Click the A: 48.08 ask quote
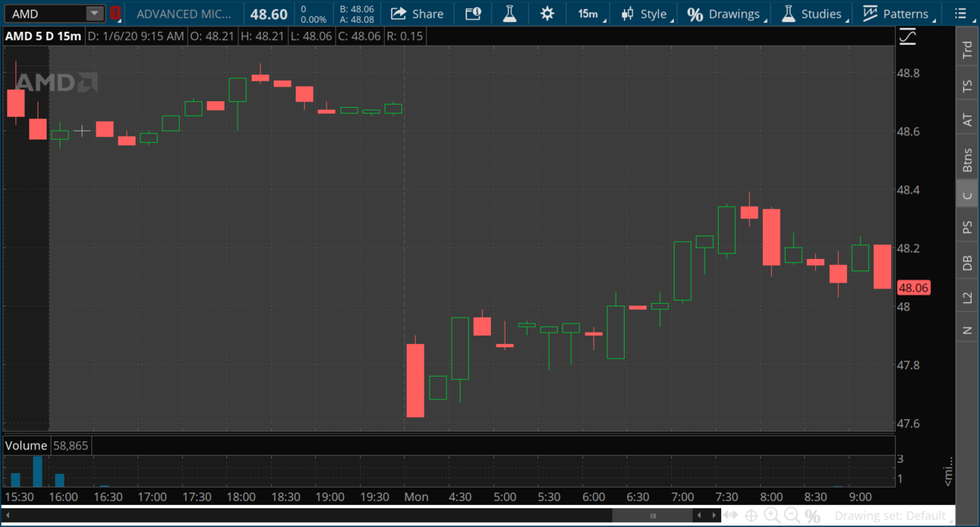 pos(357,20)
